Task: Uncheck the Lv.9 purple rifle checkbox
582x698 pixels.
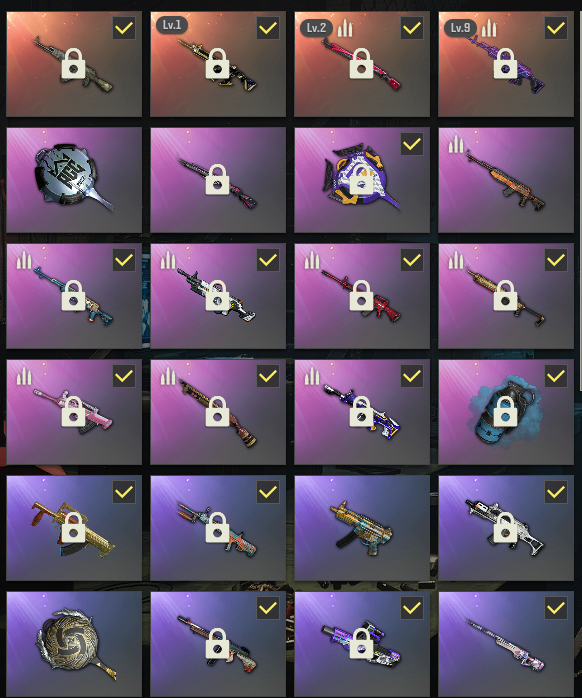Action: tap(556, 28)
